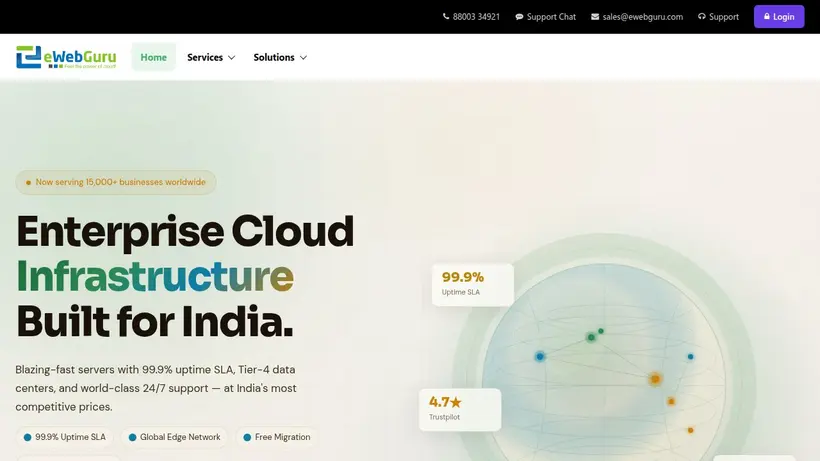Image resolution: width=820 pixels, height=461 pixels.
Task: Open the Services menu
Action: pyautogui.click(x=211, y=57)
